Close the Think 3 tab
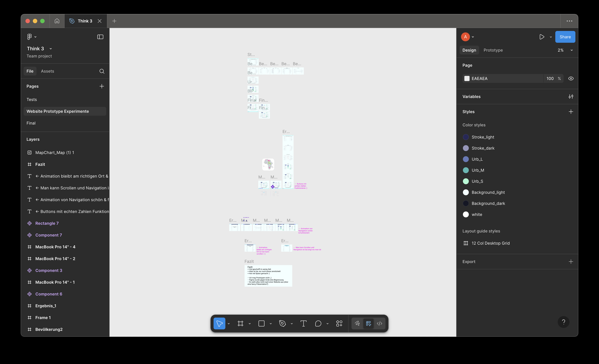 pyautogui.click(x=99, y=21)
